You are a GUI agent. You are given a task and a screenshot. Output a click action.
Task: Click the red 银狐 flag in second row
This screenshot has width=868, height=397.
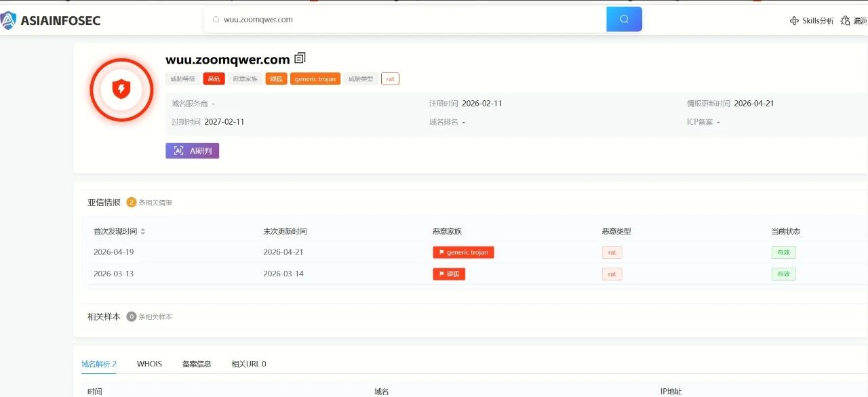tap(449, 274)
